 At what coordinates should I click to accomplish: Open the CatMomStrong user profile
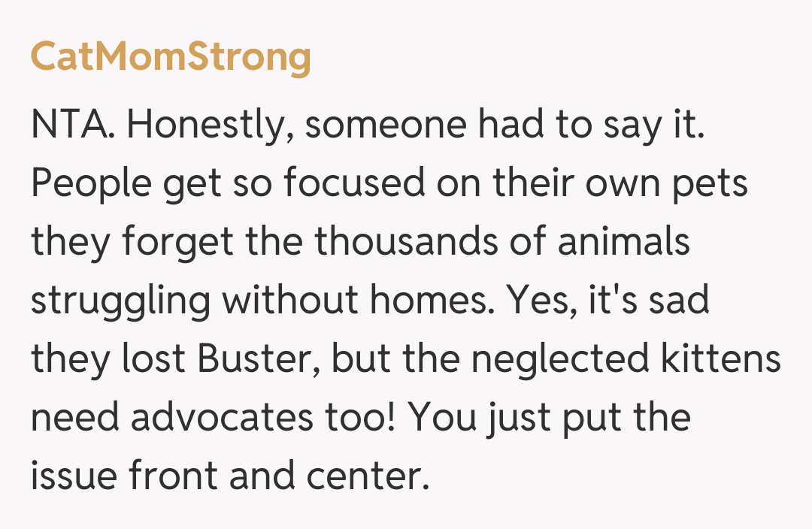click(170, 58)
